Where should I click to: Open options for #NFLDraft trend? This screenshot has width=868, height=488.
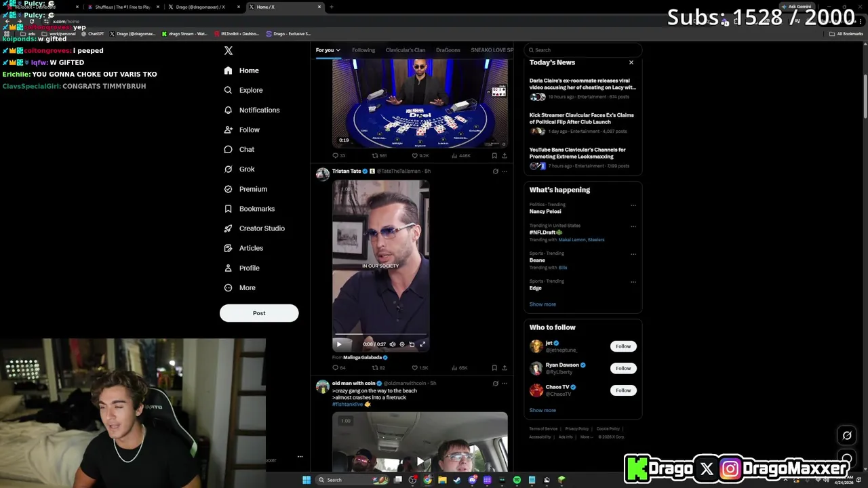pyautogui.click(x=633, y=226)
